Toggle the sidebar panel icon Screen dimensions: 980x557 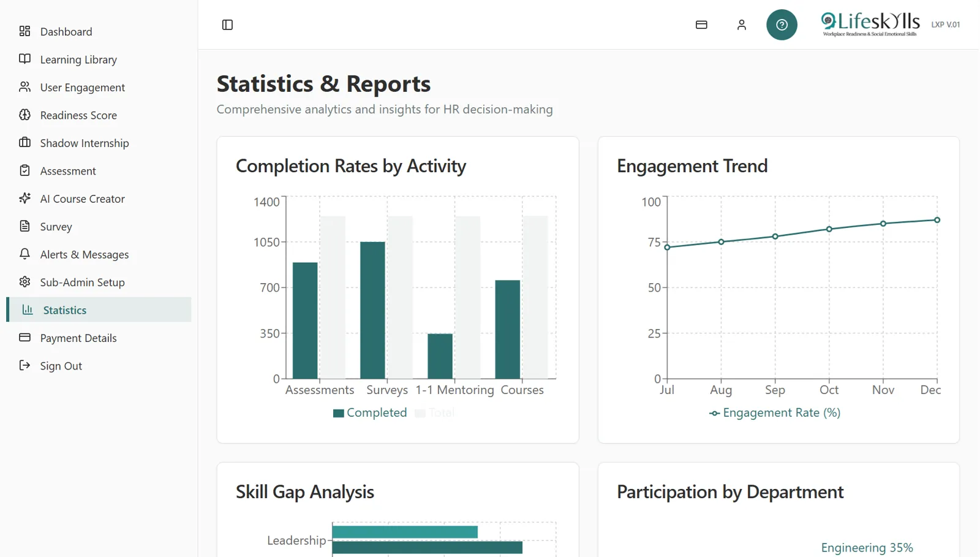tap(227, 25)
